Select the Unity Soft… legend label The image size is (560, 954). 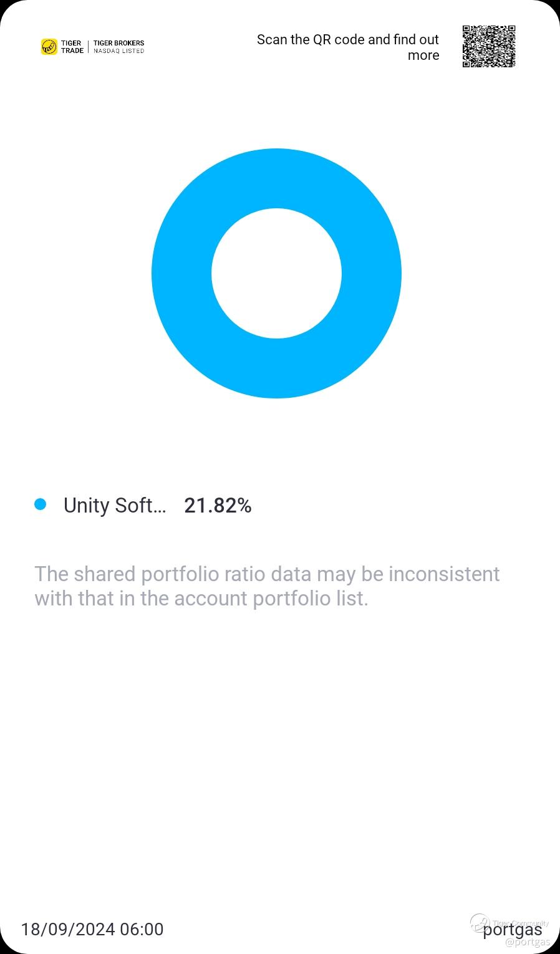[x=115, y=505]
